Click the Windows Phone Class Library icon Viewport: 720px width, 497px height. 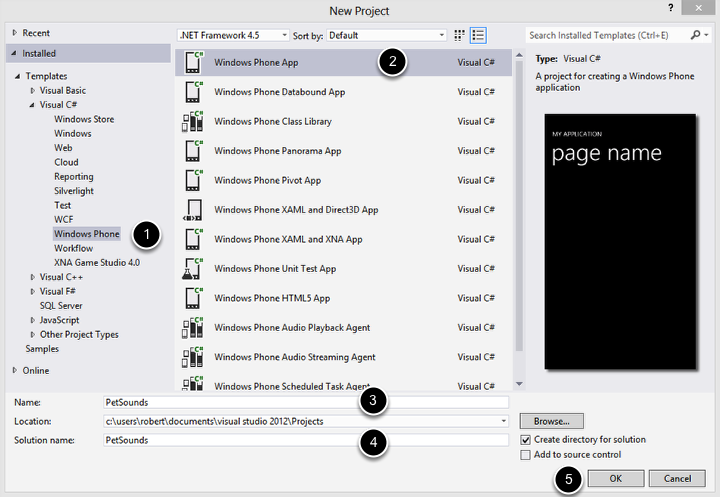point(192,121)
